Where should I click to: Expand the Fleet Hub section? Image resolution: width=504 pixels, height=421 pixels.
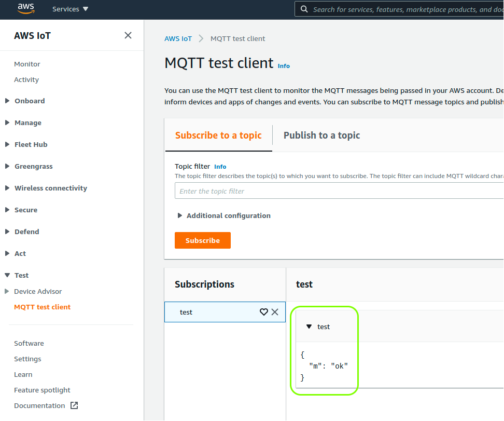tap(7, 144)
